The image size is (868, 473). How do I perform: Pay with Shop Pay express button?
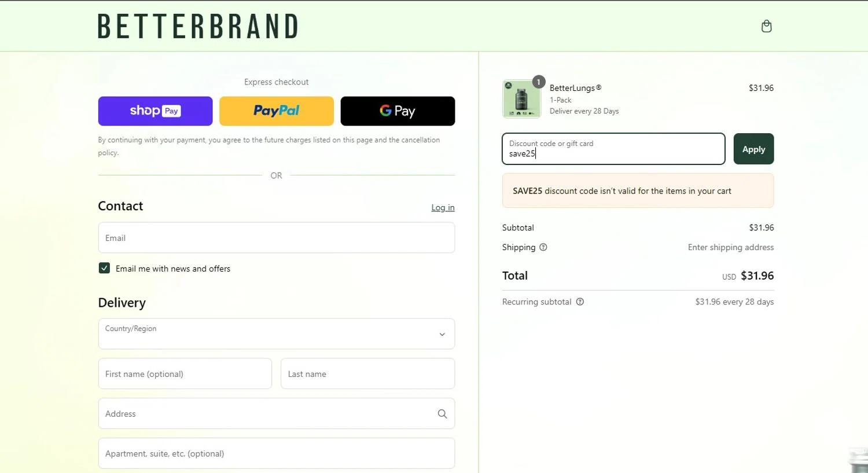[x=155, y=111]
